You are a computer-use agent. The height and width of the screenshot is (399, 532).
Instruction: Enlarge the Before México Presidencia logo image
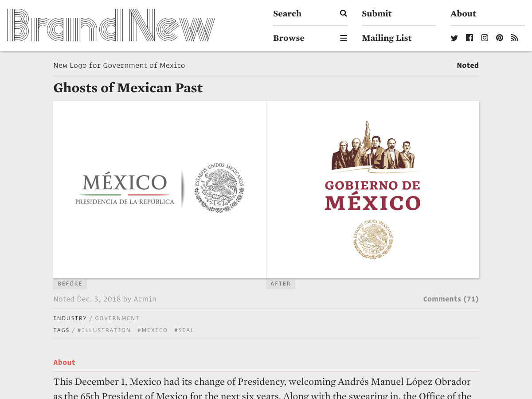click(160, 189)
